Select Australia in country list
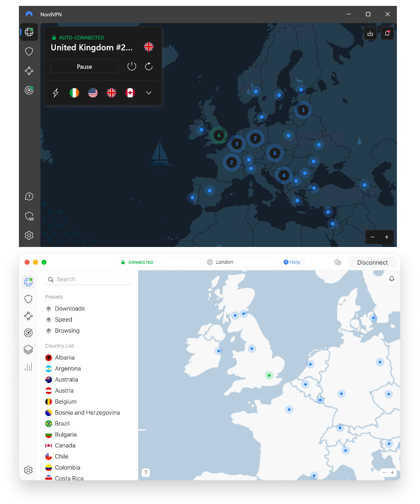This screenshot has width=420, height=504. (62, 379)
